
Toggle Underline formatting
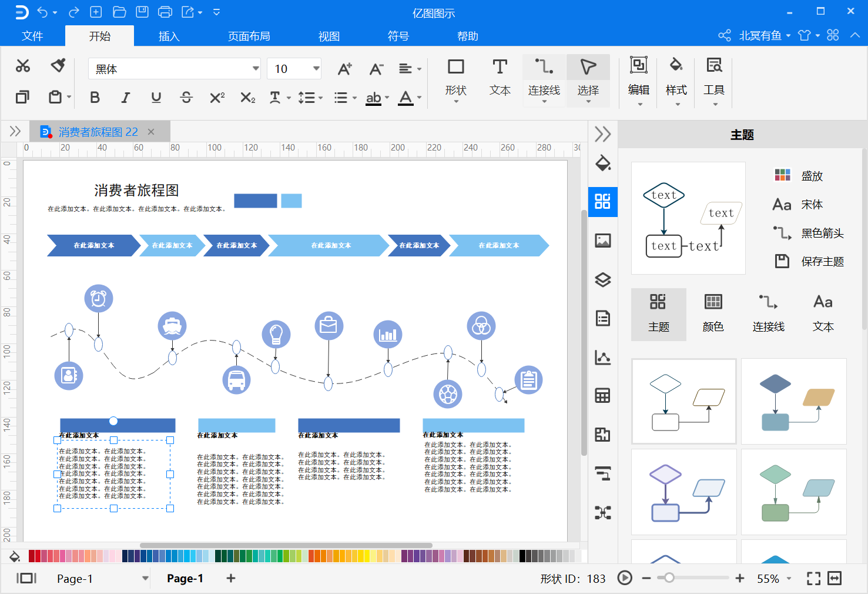(156, 98)
